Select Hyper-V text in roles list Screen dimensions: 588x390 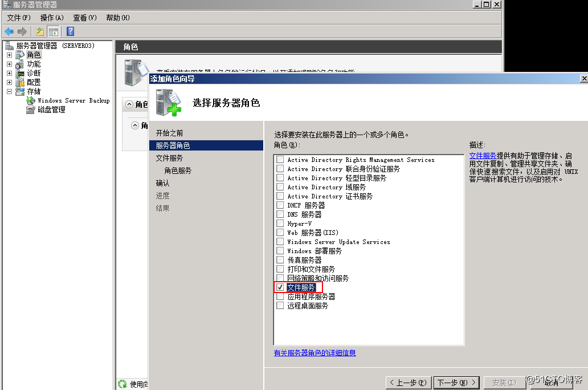(x=299, y=224)
